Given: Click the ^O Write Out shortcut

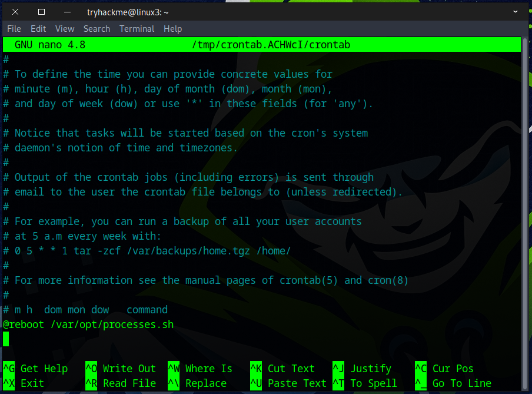Looking at the screenshot, I should (121, 369).
